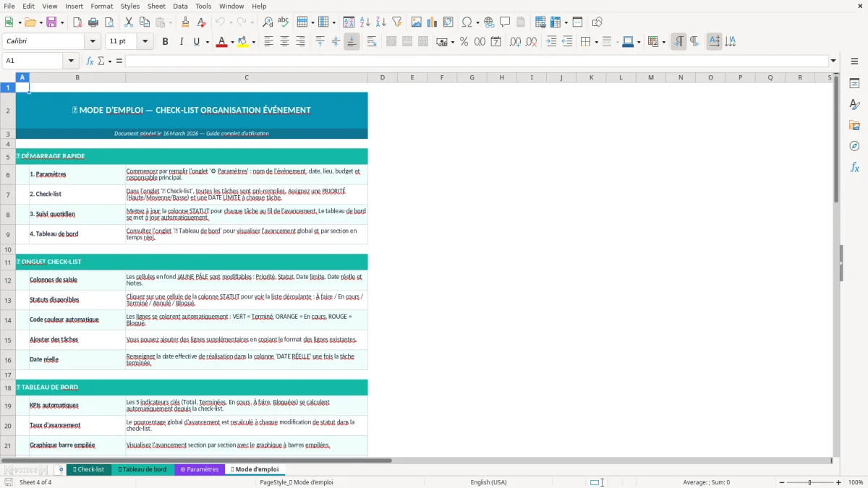The width and height of the screenshot is (868, 488).
Task: Export directly as PDF
Action: click(x=77, y=22)
